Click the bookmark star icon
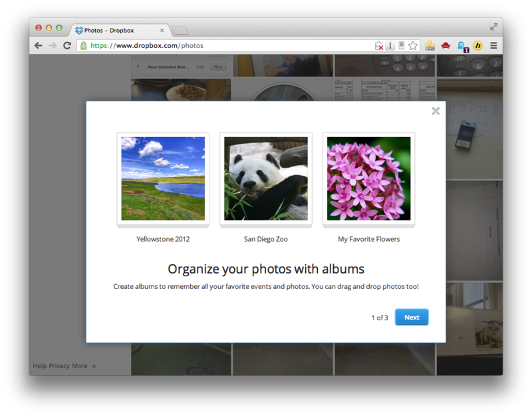The height and width of the screenshot is (416, 532). 413,45
